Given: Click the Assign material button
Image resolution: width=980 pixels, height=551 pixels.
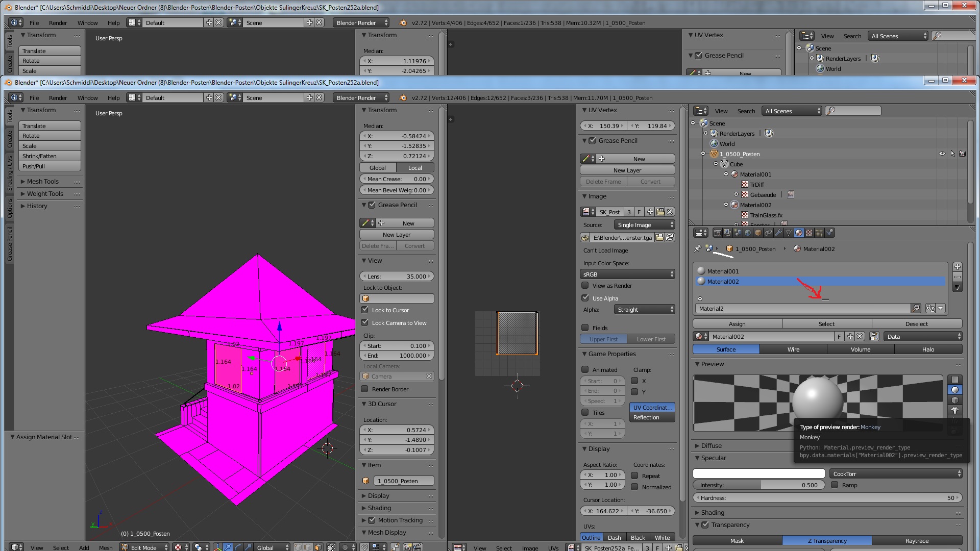Looking at the screenshot, I should [737, 324].
